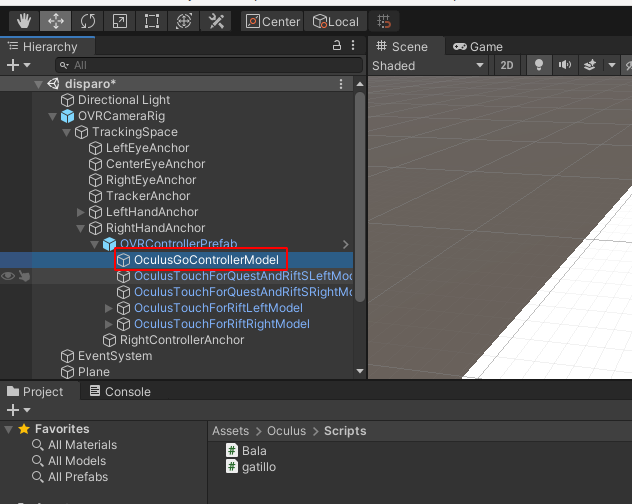Open the Shaded draw mode dropdown

pyautogui.click(x=428, y=65)
